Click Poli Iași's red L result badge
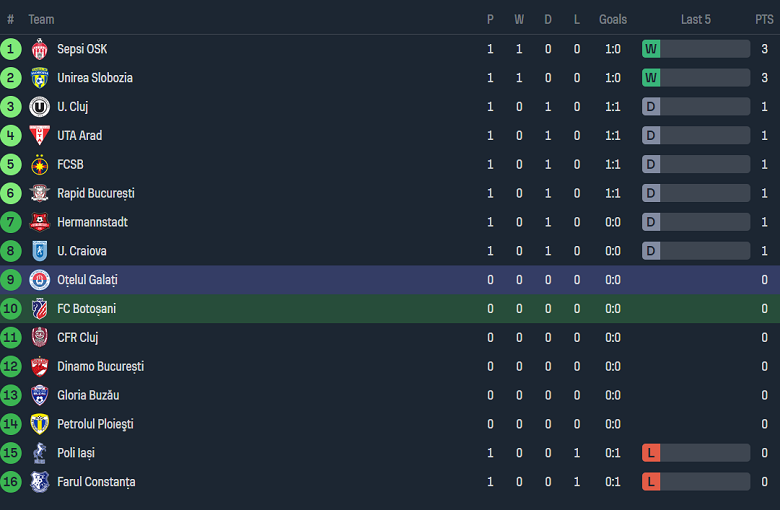 coord(651,453)
